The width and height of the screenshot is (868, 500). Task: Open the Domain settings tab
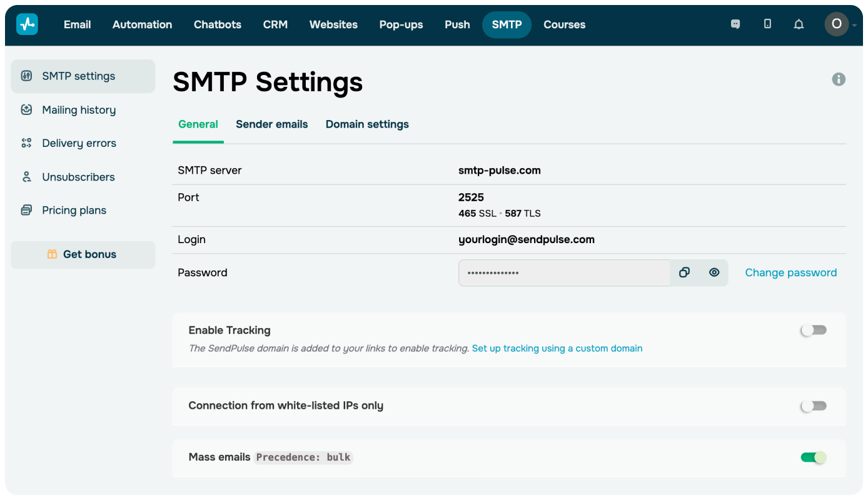pos(367,124)
